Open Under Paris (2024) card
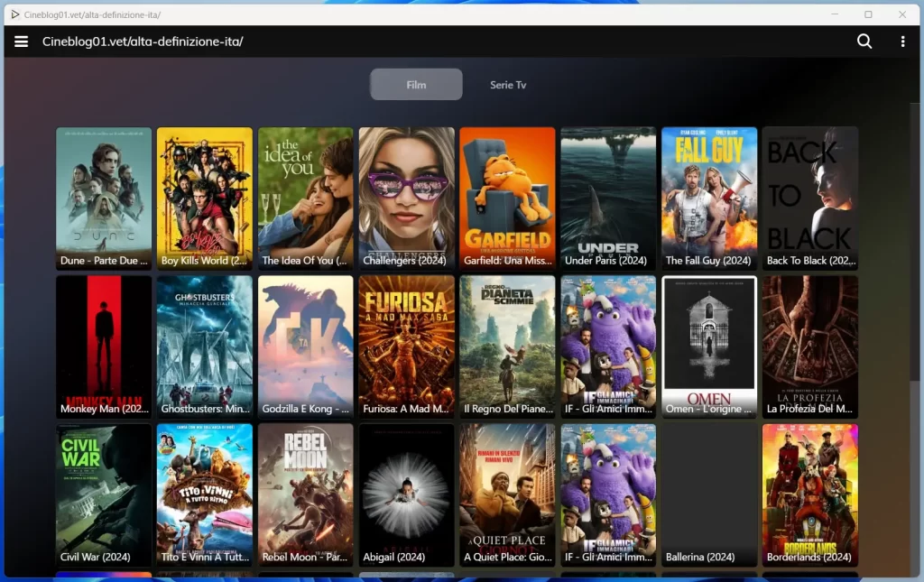The image size is (924, 582). (608, 199)
